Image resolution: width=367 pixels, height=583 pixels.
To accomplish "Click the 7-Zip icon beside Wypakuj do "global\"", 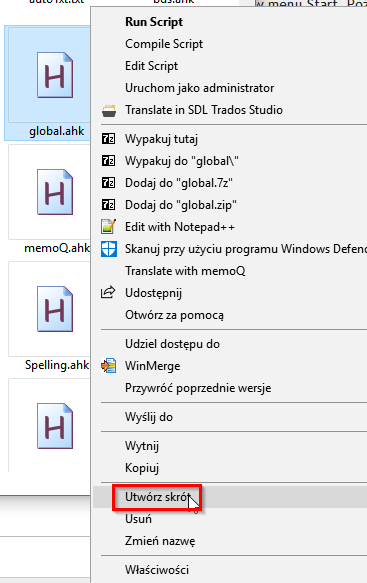I will pyautogui.click(x=109, y=161).
